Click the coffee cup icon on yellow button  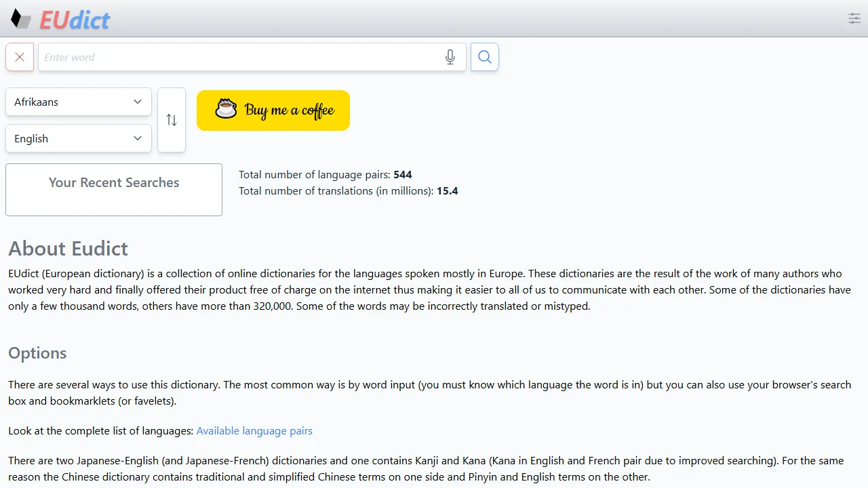click(226, 109)
